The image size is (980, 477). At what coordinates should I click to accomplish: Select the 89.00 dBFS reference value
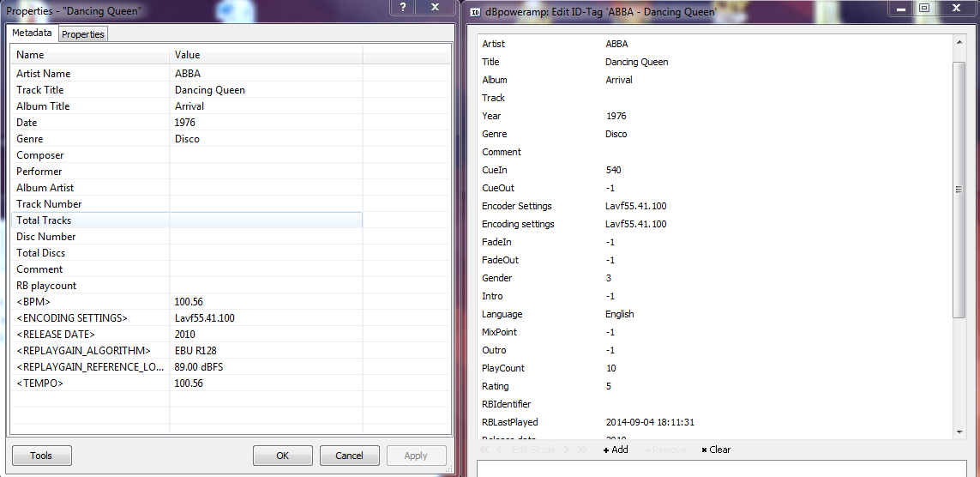[199, 366]
